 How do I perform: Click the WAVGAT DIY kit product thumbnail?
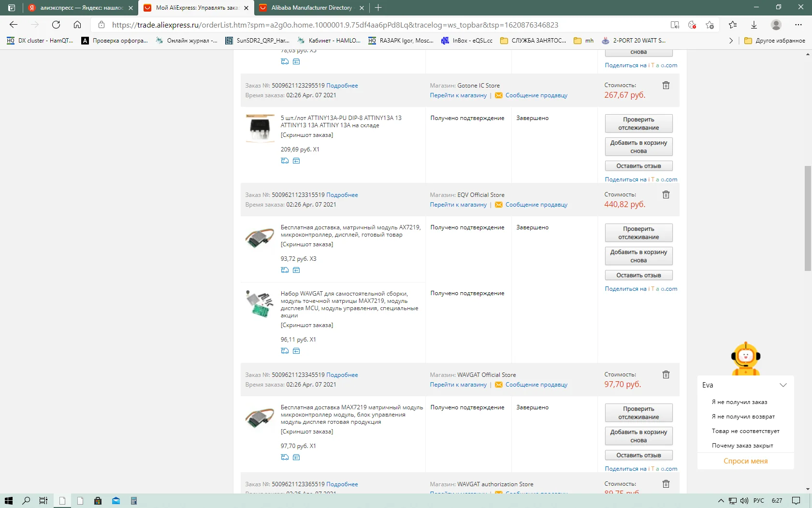click(x=260, y=303)
